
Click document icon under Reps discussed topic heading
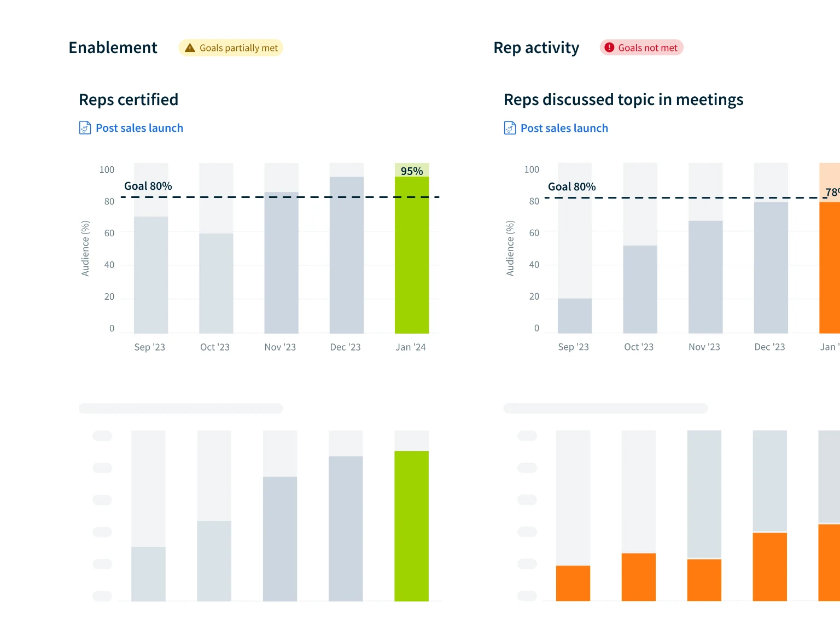click(510, 128)
